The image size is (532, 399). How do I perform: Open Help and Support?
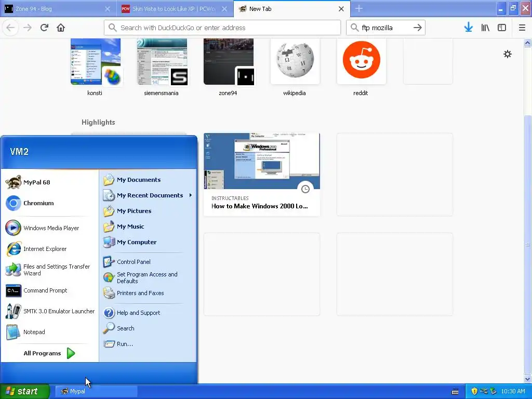pos(148,312)
